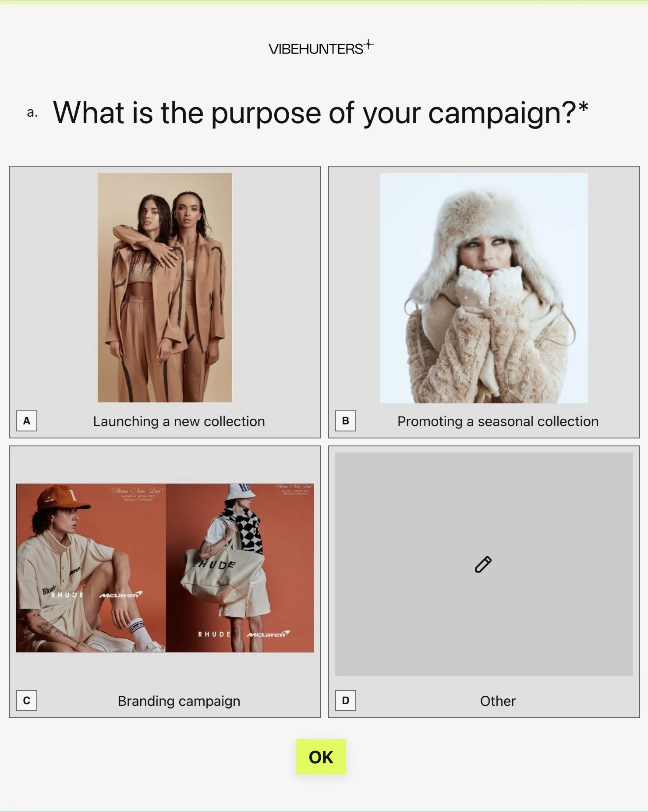Click the pencil icon in Other card
648x812 pixels.
(483, 564)
